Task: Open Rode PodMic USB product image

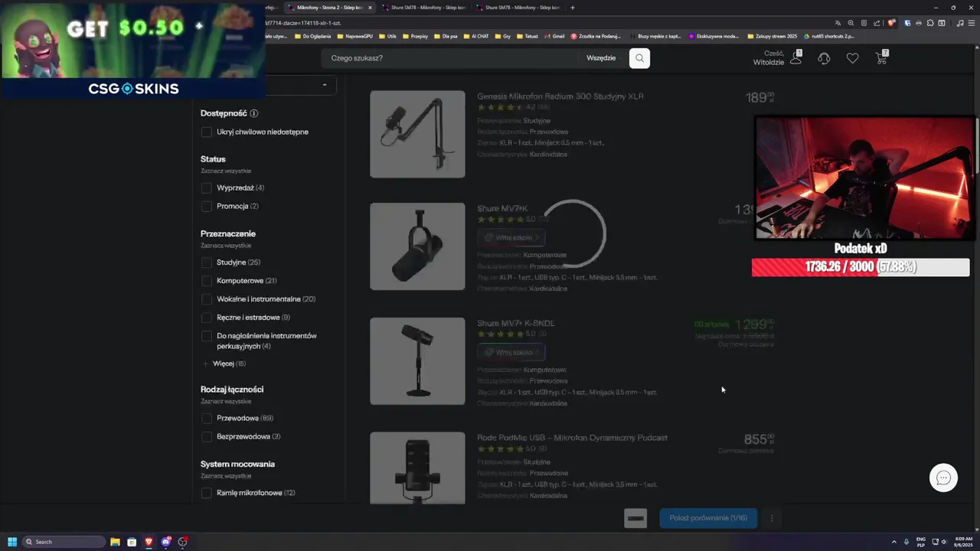Action: (x=417, y=468)
